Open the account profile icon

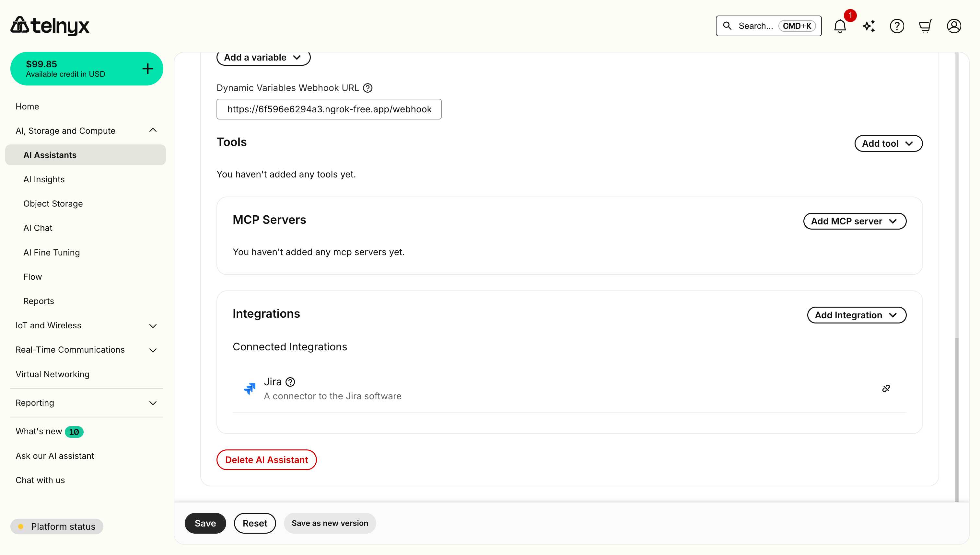(954, 26)
